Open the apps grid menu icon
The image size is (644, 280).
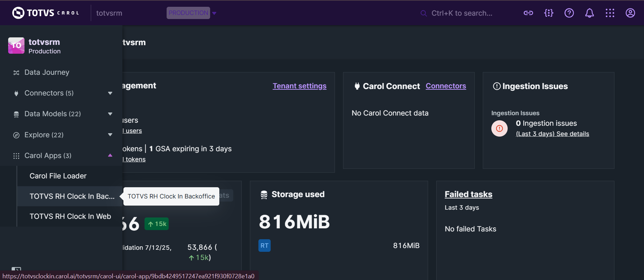click(610, 13)
